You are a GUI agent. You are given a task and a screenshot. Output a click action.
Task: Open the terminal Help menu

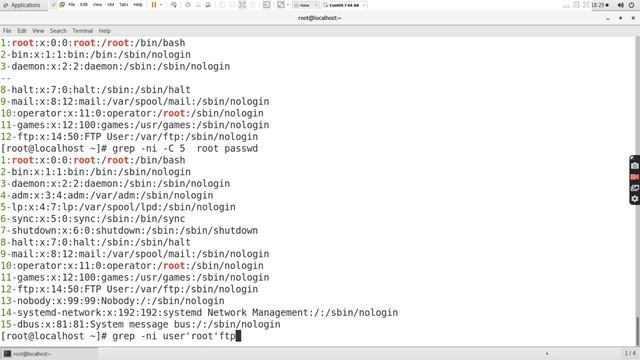(x=104, y=31)
